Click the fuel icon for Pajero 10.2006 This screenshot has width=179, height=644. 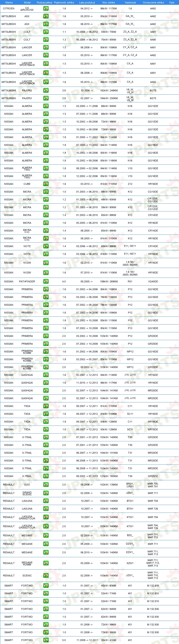46,90
